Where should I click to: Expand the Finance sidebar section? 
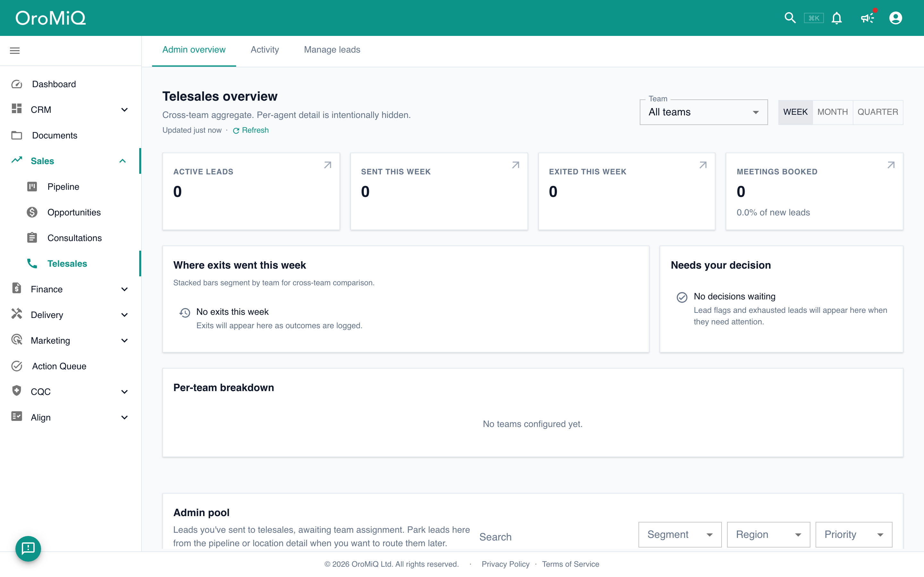coord(71,289)
